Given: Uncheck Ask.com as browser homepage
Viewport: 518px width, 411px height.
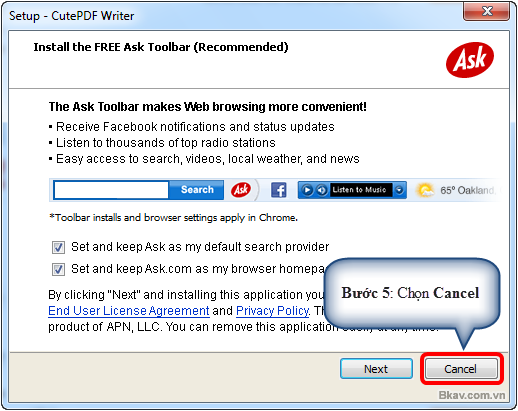Looking at the screenshot, I should pos(58,269).
